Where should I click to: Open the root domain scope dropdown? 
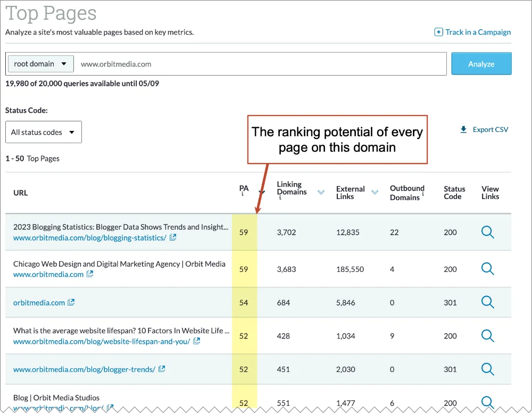click(x=41, y=64)
